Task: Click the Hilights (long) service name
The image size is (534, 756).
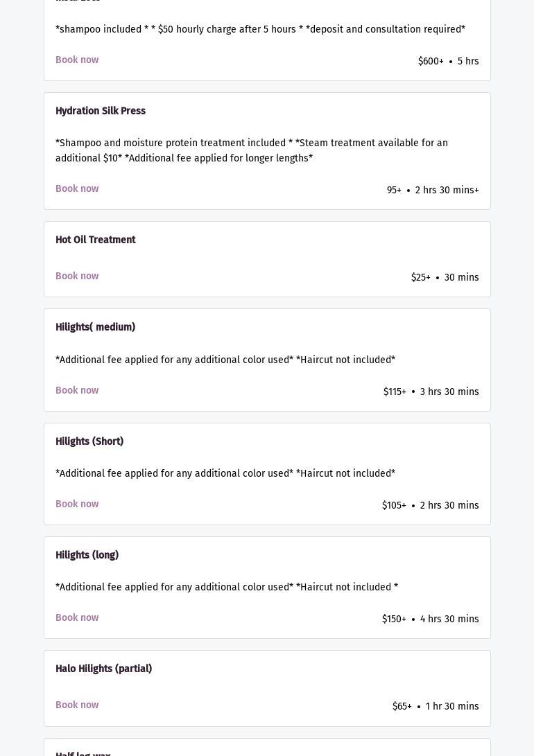Action: (x=87, y=556)
